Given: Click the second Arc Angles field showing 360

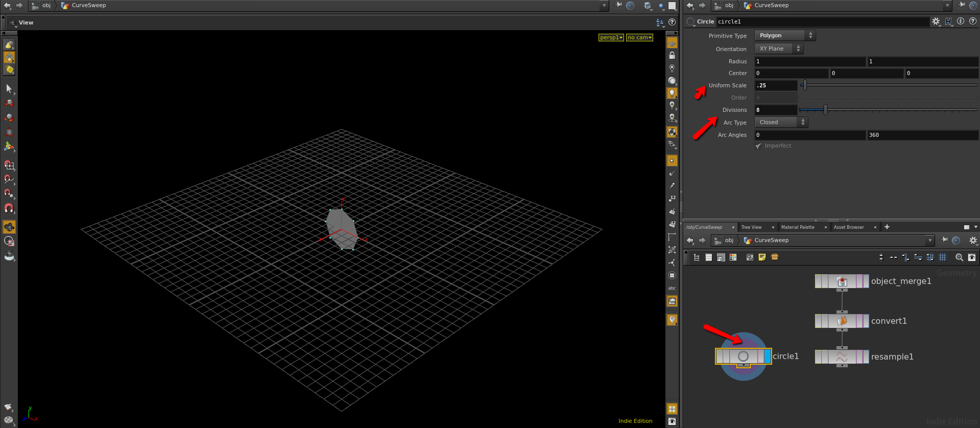Looking at the screenshot, I should coord(923,135).
